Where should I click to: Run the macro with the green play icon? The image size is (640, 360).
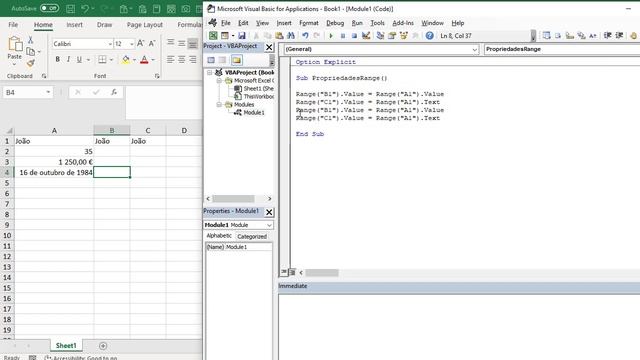click(331, 36)
